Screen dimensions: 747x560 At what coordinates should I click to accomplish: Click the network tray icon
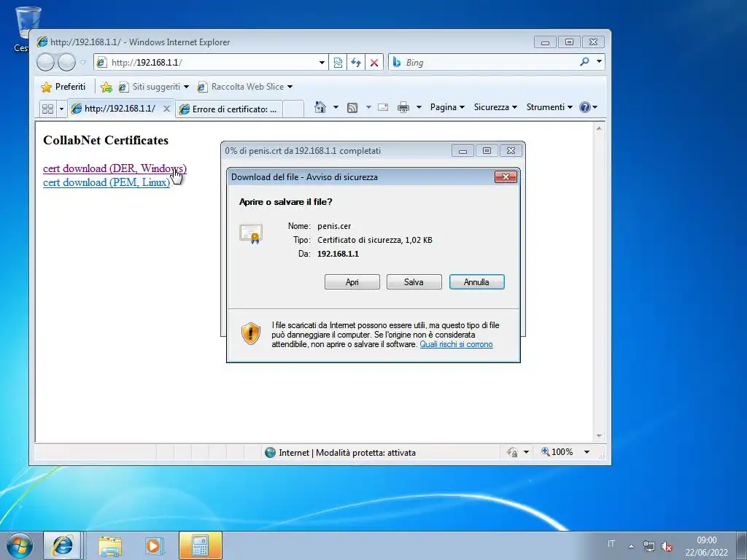point(649,546)
